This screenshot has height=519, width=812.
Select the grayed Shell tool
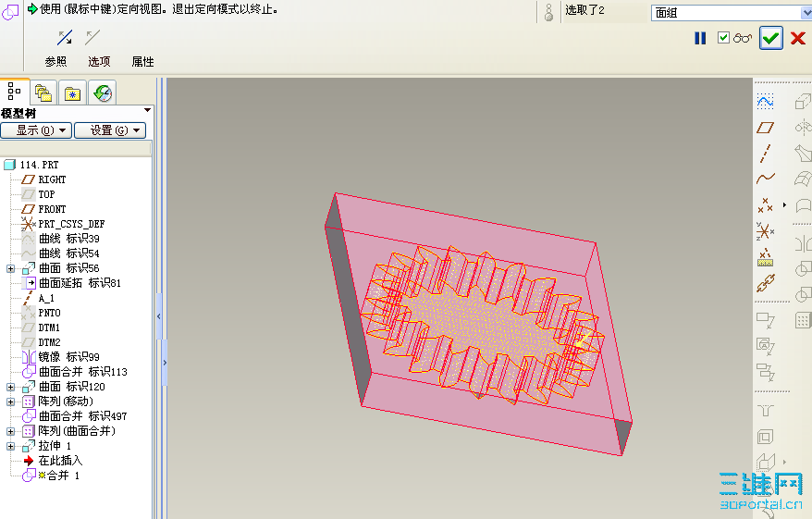click(766, 437)
